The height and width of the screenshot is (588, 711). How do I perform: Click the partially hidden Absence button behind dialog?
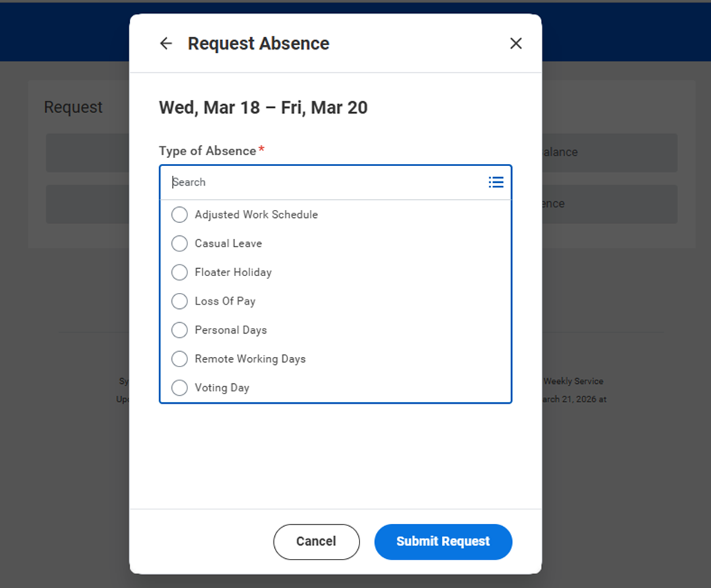[x=610, y=204]
